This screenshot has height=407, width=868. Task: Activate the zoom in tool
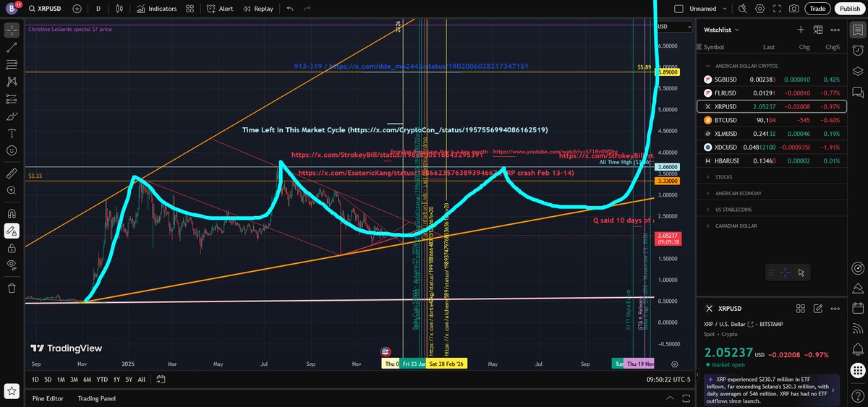(12, 191)
